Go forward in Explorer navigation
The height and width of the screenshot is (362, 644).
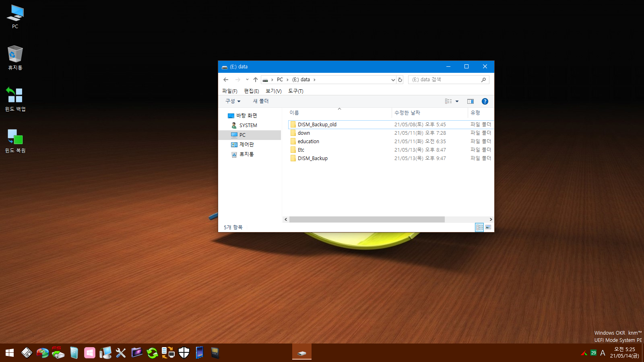(x=237, y=80)
